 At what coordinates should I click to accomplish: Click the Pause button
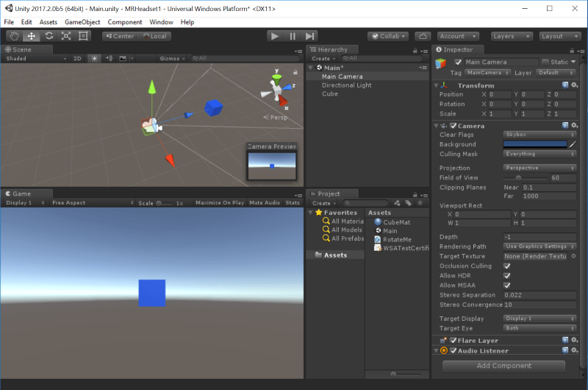tap(292, 36)
